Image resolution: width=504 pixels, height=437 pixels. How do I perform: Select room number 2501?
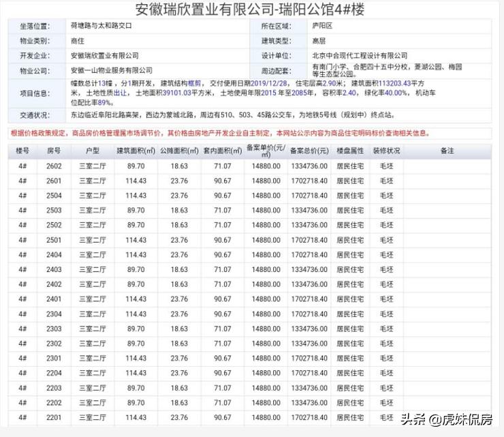pos(54,240)
